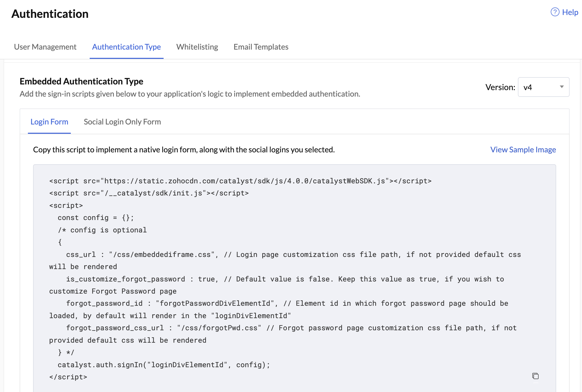Copy the login form script using the copy icon

coord(535,376)
